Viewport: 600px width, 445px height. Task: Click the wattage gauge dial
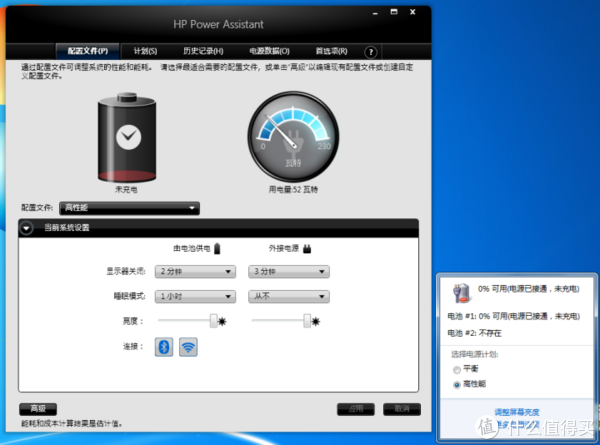(293, 136)
